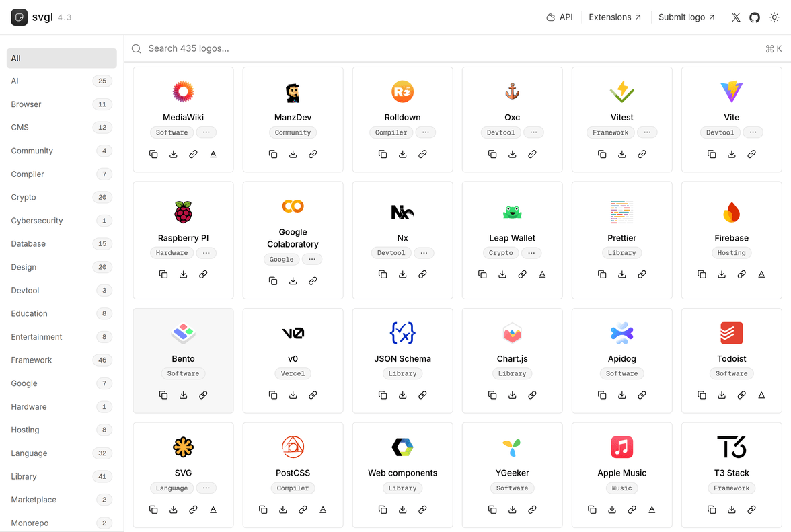Download the Apple Music logo
The height and width of the screenshot is (532, 791).
[612, 510]
